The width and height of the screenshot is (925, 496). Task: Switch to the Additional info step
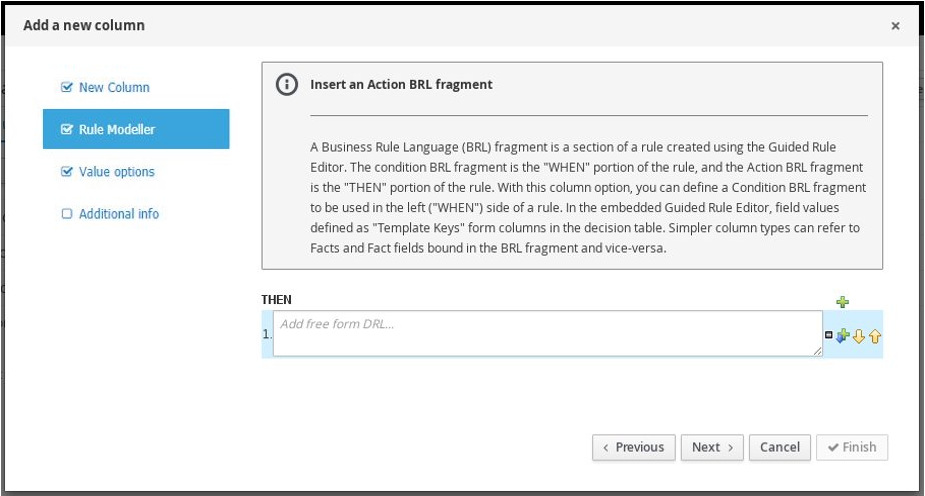pyautogui.click(x=119, y=214)
